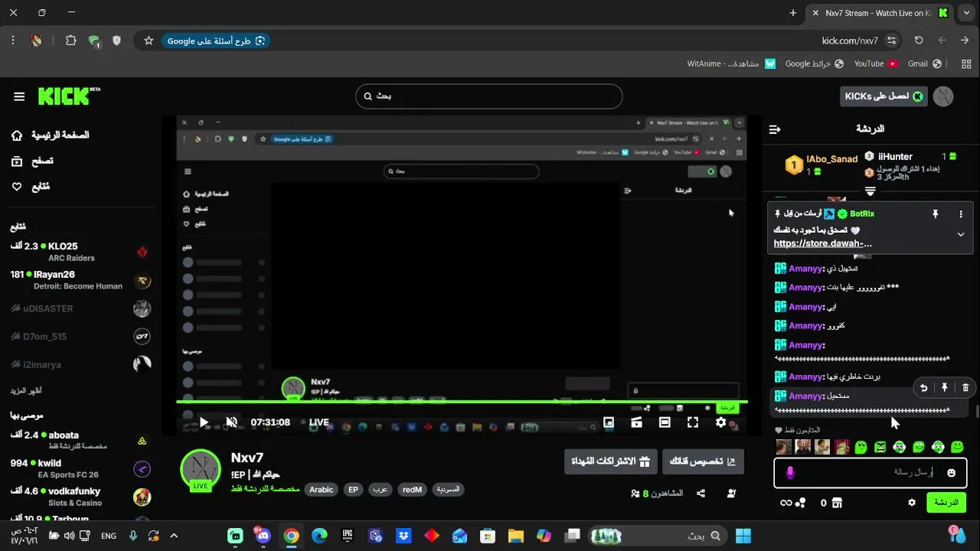Open the pinned message options menu
This screenshot has height=551, width=980.
coord(961,214)
